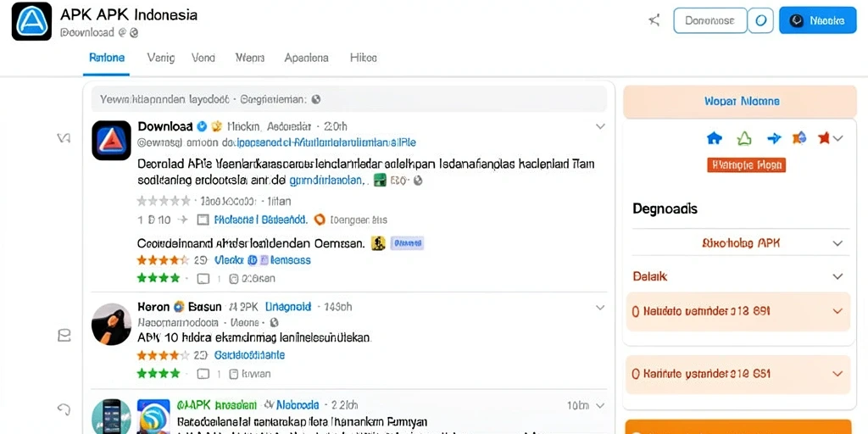Click the APK APK Indonesia page logo
The width and height of the screenshot is (868, 434).
(31, 21)
